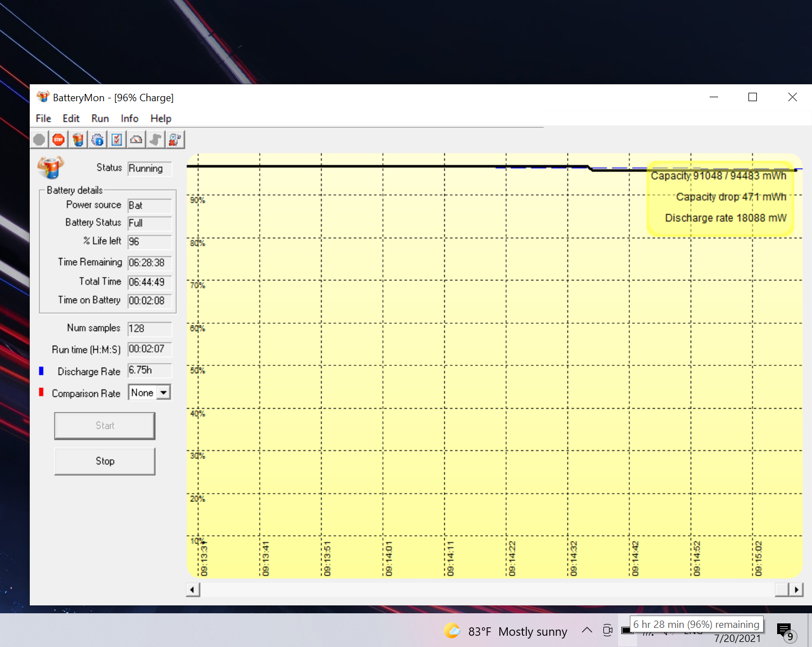Click the Time on Battery value 00:02:08
Viewport: 812px width, 647px height.
click(150, 301)
